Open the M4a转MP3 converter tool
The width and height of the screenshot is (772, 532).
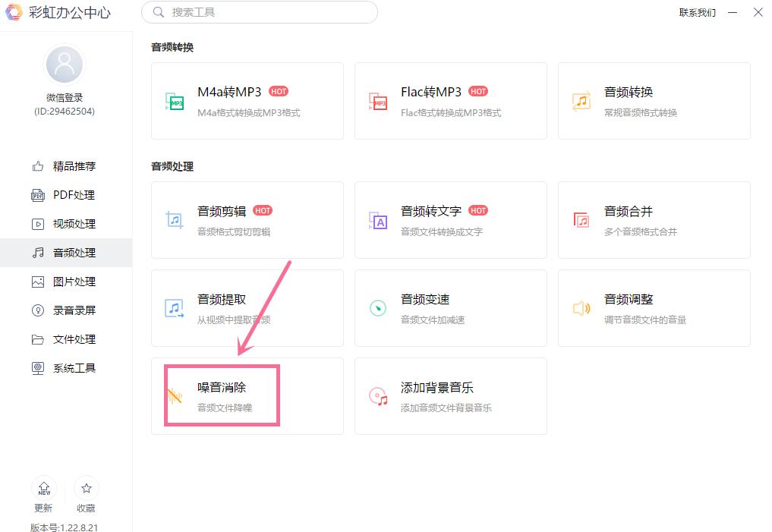click(247, 101)
